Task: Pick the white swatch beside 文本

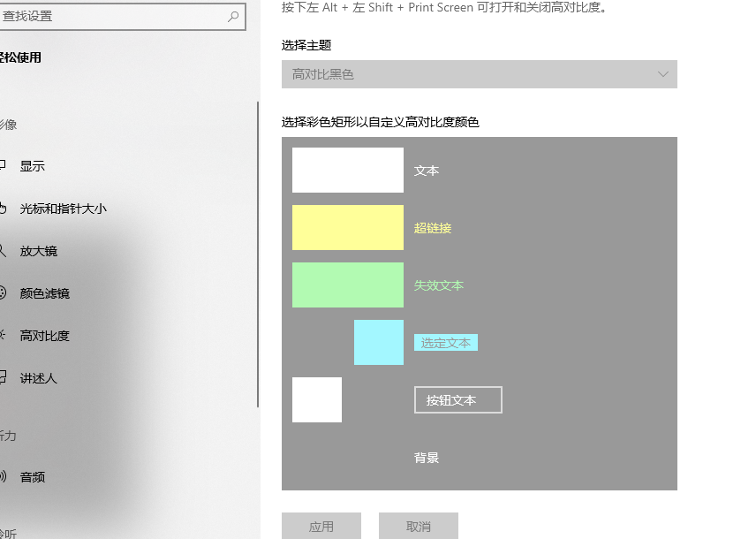Action: click(348, 171)
